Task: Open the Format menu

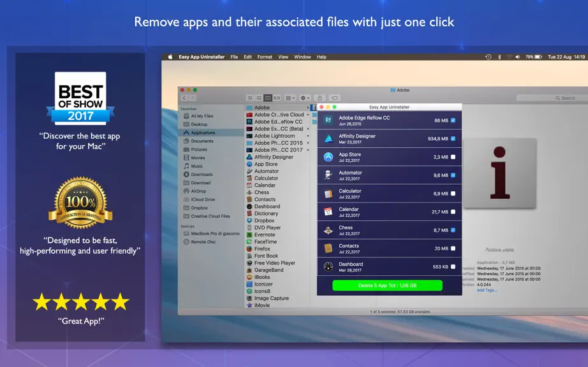Action: point(265,57)
